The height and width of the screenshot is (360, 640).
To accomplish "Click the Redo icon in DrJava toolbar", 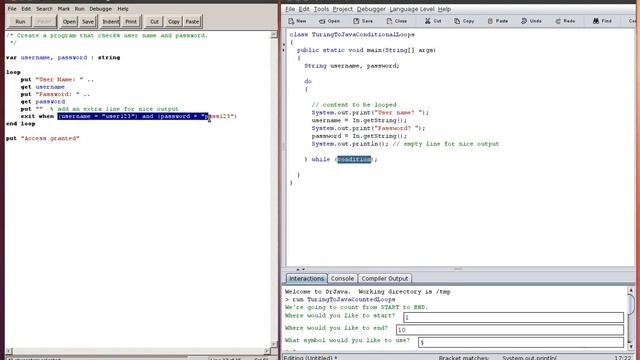I will [565, 21].
